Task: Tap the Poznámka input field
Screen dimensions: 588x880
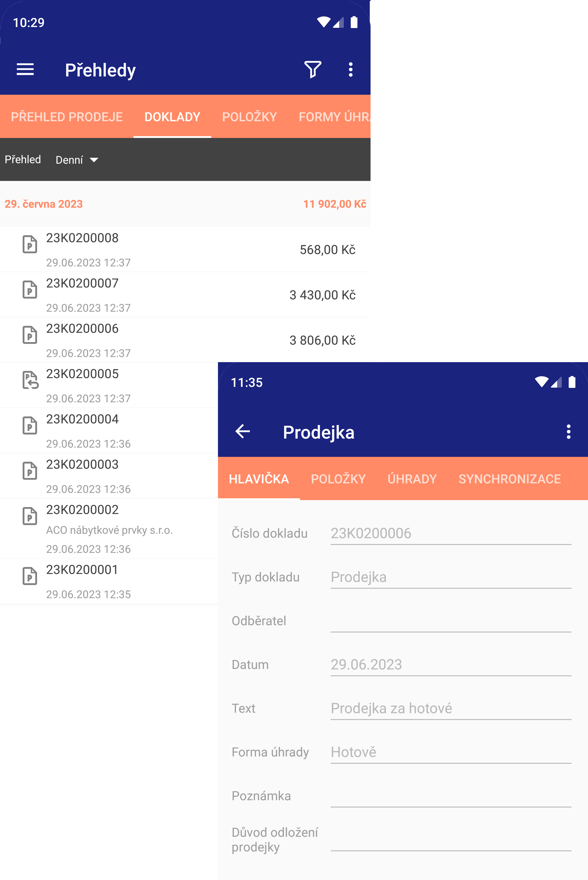Action: 451,796
